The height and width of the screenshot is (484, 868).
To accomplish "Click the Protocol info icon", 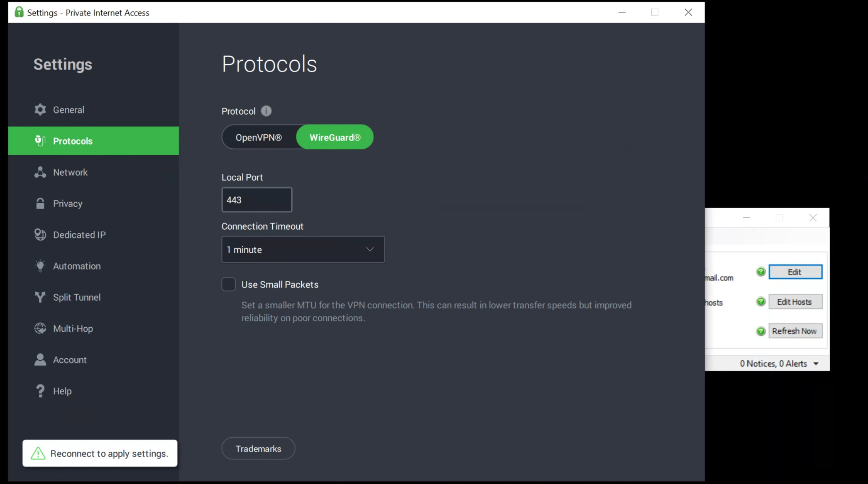I will pos(266,111).
